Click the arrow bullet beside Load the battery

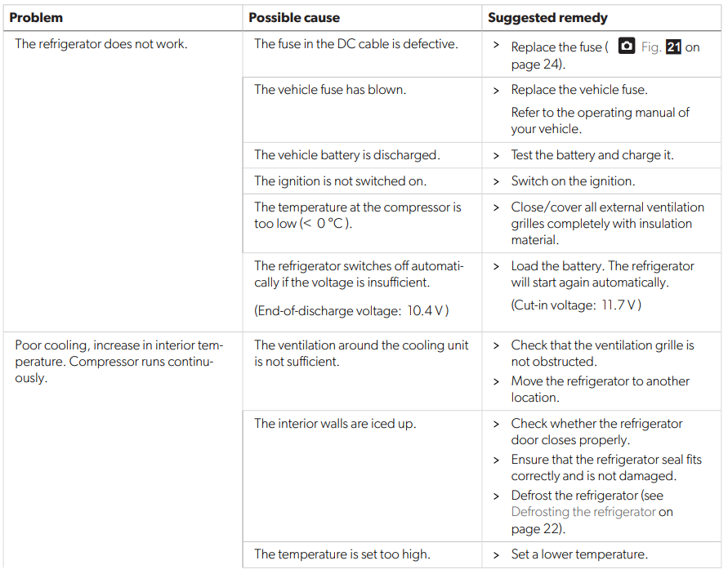497,266
